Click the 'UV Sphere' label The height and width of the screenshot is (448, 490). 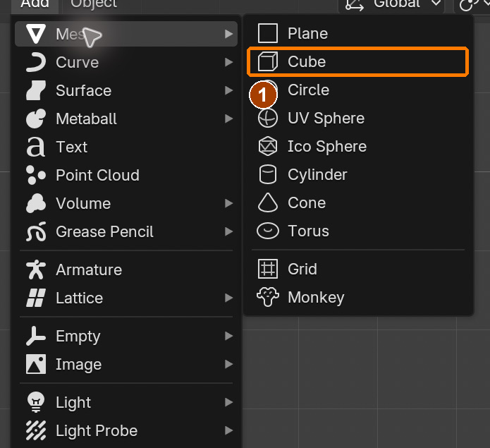pos(326,119)
